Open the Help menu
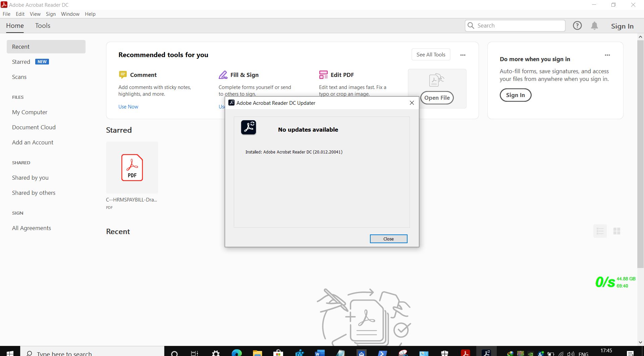The image size is (644, 356). pos(90,14)
